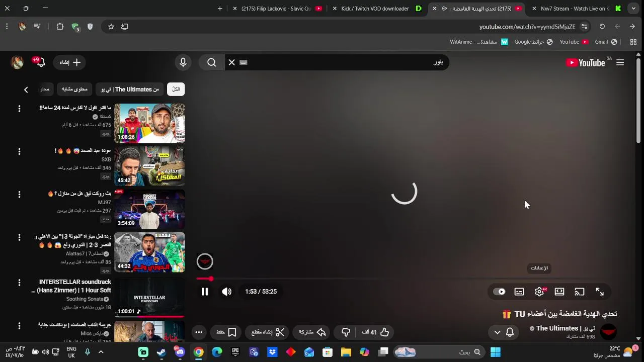Screen dimensions: 644x362
Task: Open the browser extensions puzzle icon
Action: pos(60,27)
